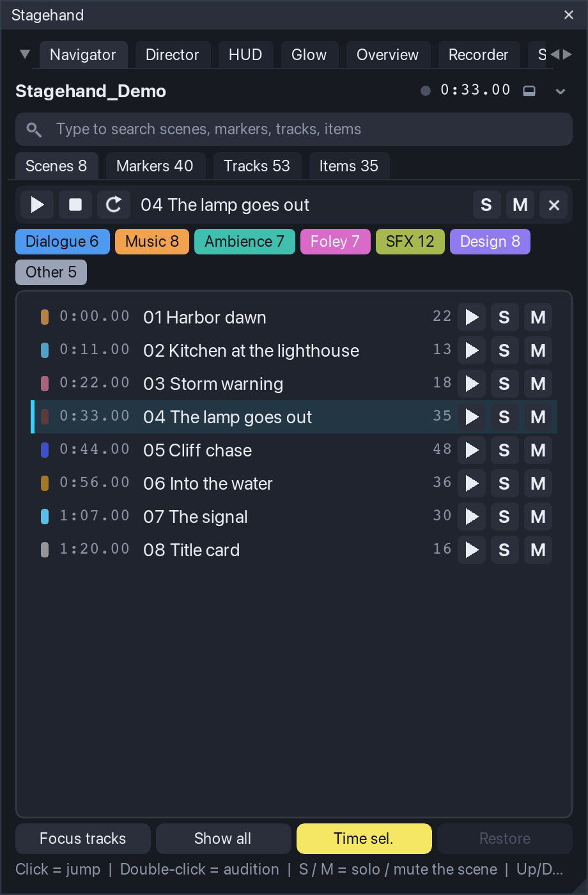The image size is (588, 895).
Task: Solo the 03 Storm warning scene
Action: click(x=504, y=384)
